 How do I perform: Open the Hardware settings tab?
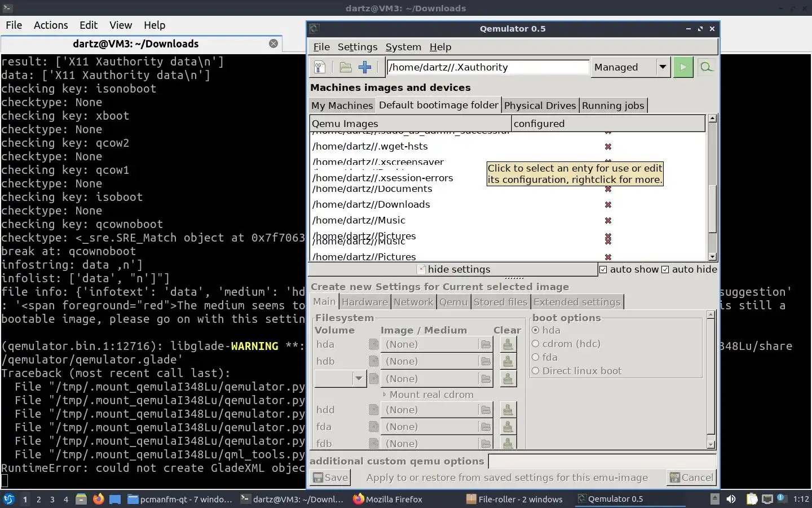365,302
